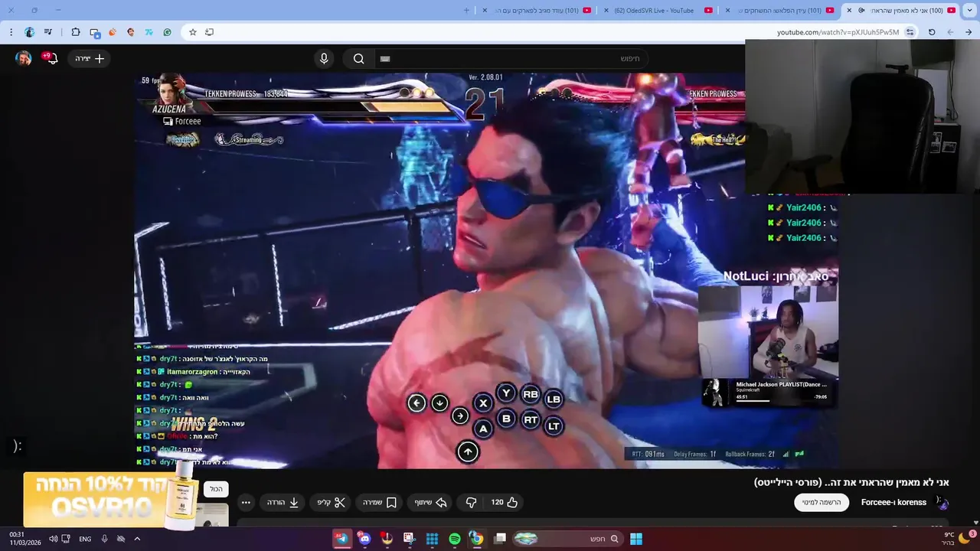Open the media control playlist icon
This screenshot has height=551, width=980.
(x=48, y=32)
